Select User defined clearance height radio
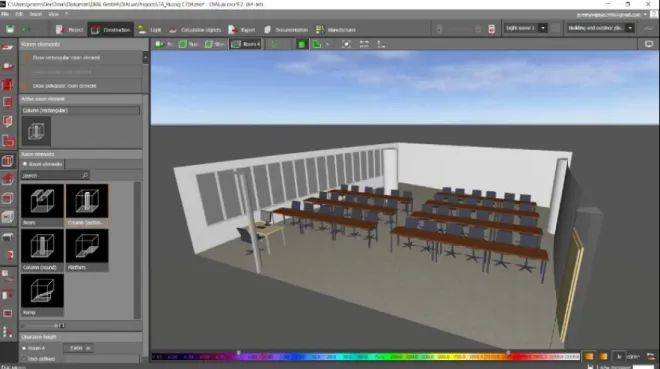This screenshot has width=660, height=369. tap(24, 359)
